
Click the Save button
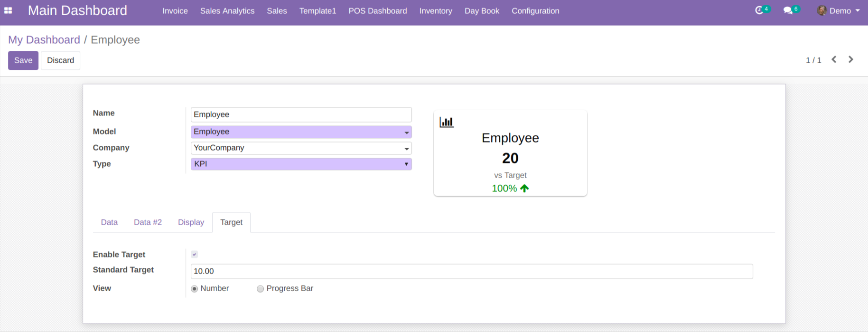[x=23, y=60]
